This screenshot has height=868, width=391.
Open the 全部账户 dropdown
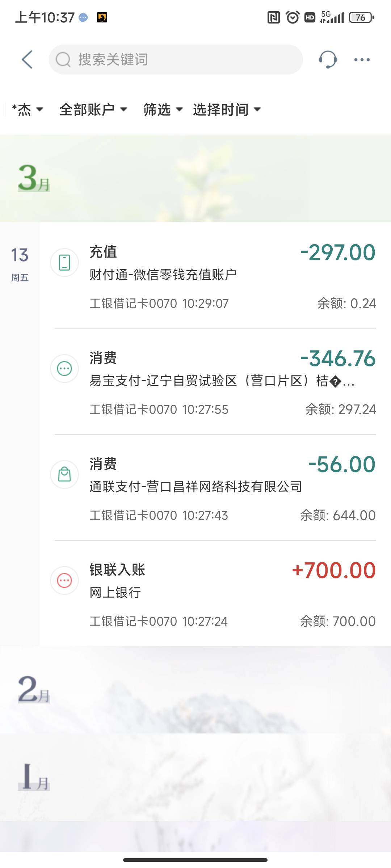coord(93,109)
